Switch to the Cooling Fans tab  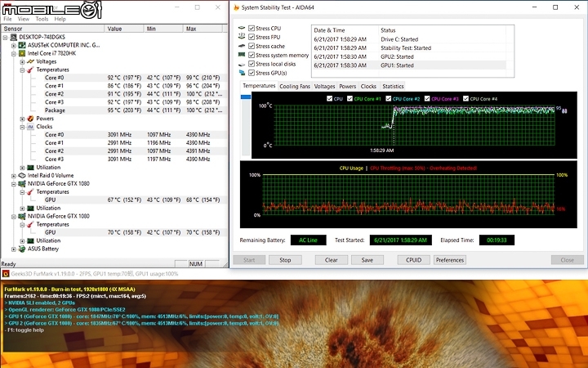click(x=295, y=87)
